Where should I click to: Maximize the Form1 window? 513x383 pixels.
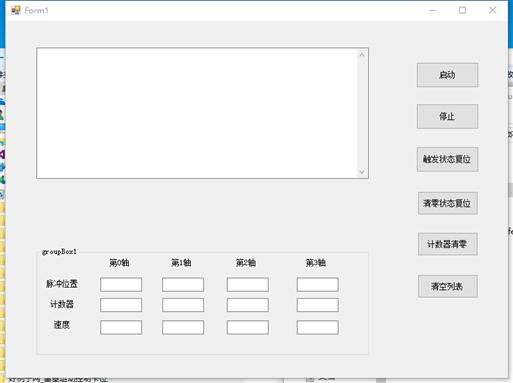462,10
